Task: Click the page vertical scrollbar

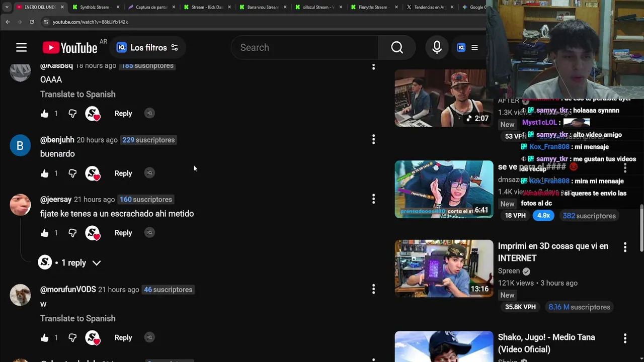Action: coord(641,228)
